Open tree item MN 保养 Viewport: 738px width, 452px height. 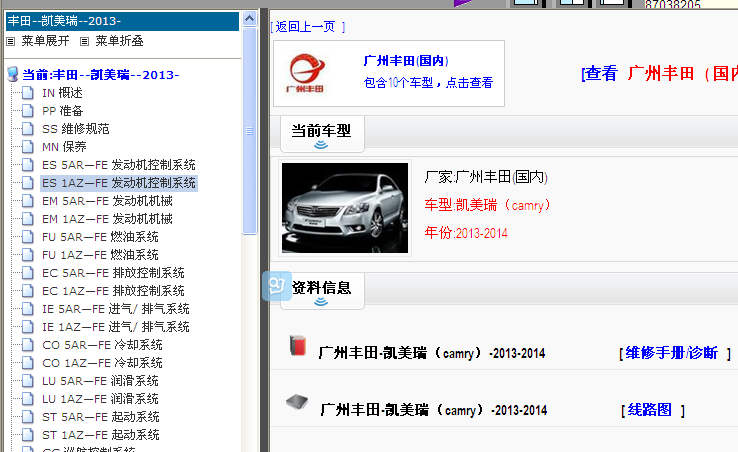(x=64, y=147)
